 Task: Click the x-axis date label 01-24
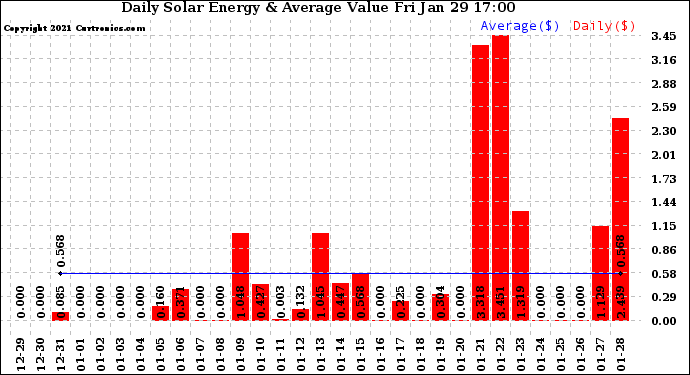pyautogui.click(x=541, y=355)
